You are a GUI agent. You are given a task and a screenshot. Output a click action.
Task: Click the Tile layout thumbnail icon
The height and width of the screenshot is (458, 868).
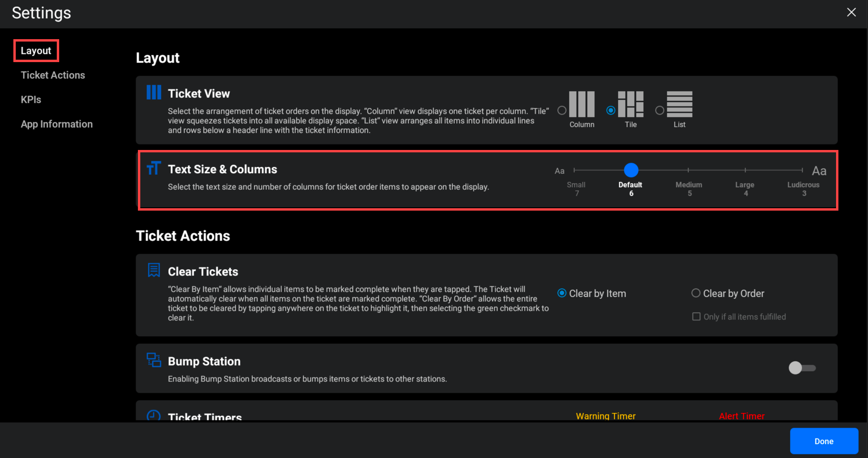click(630, 104)
